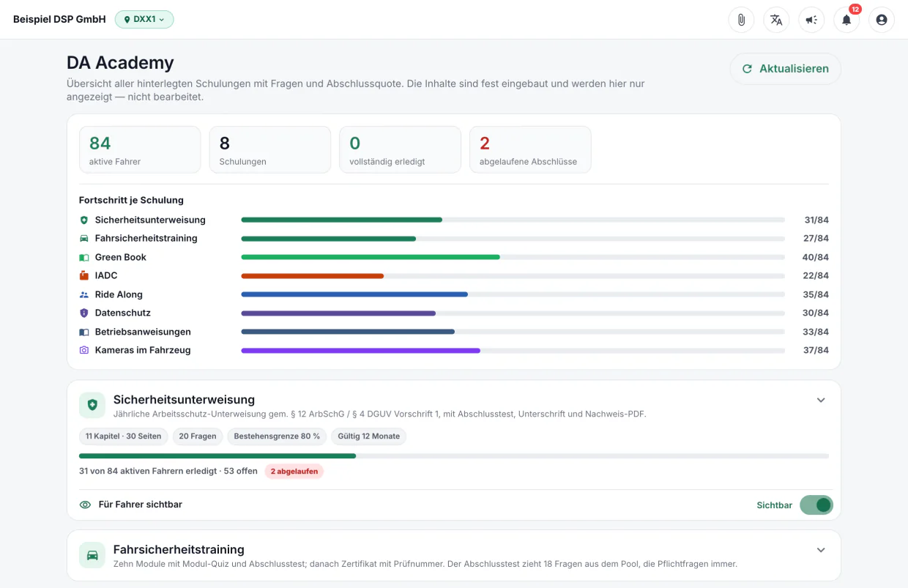Click the 35/84 count for Ride Along

tap(816, 294)
